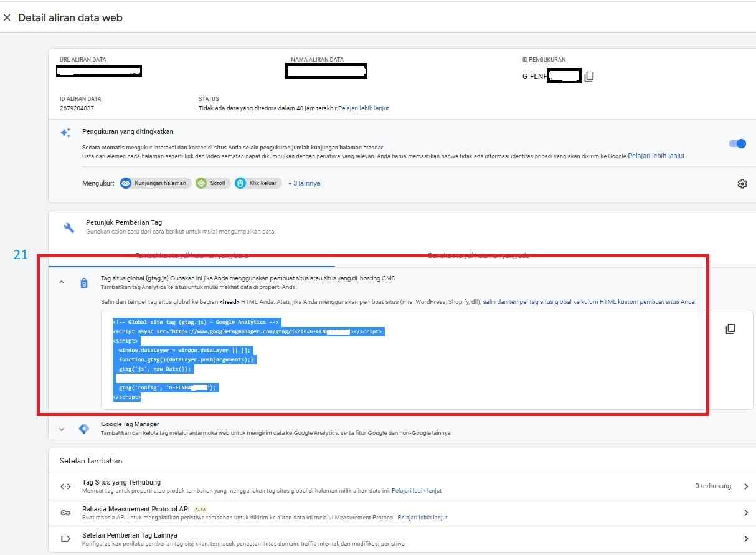Open Pelajari lebih lanjut in Tag Situs yang Terhubung

[x=417, y=491]
